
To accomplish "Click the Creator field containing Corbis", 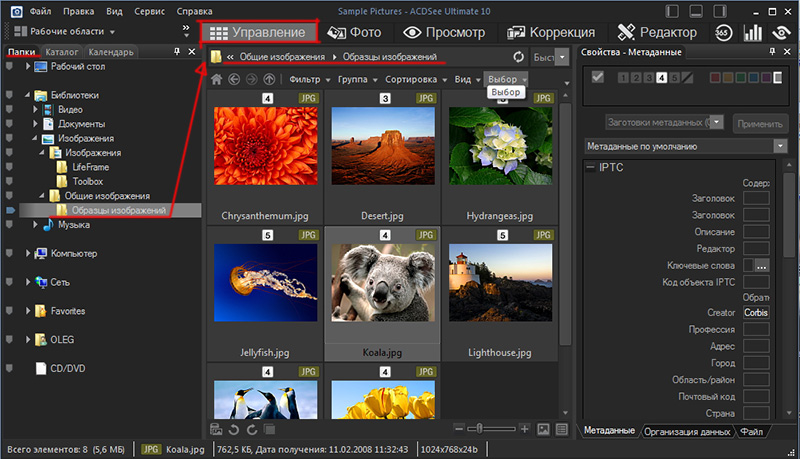I will [756, 313].
